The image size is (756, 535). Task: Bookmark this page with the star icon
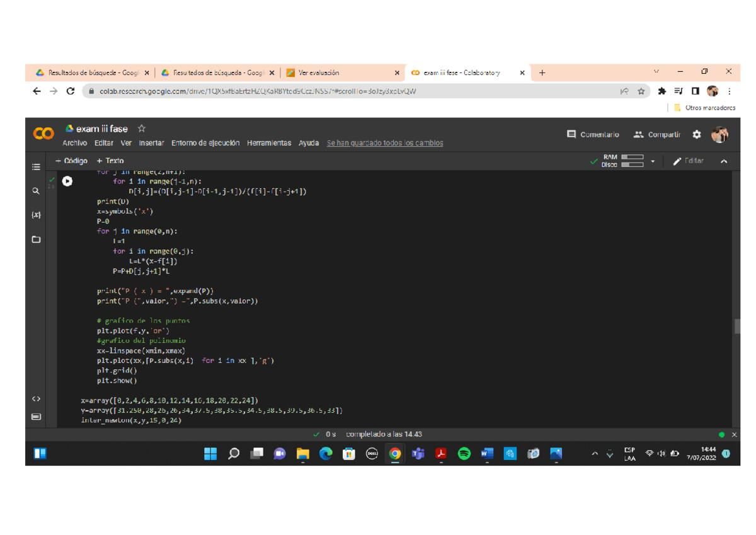(641, 91)
